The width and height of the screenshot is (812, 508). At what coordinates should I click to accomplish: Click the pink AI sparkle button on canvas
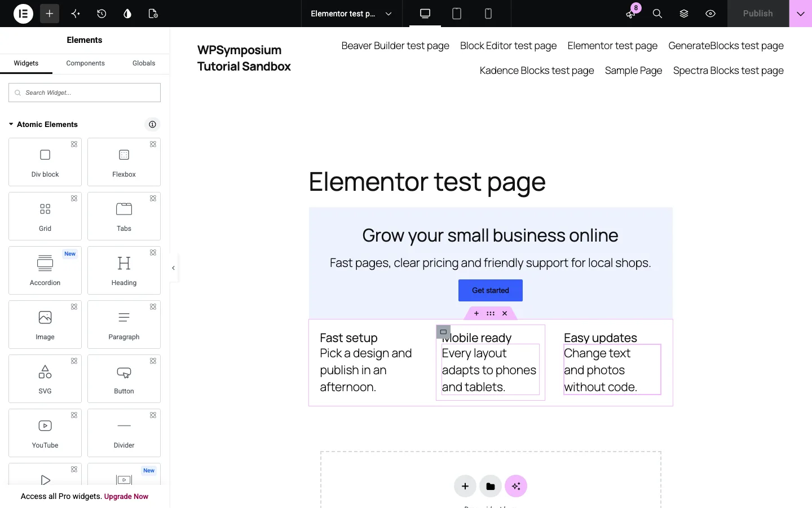coord(516,486)
